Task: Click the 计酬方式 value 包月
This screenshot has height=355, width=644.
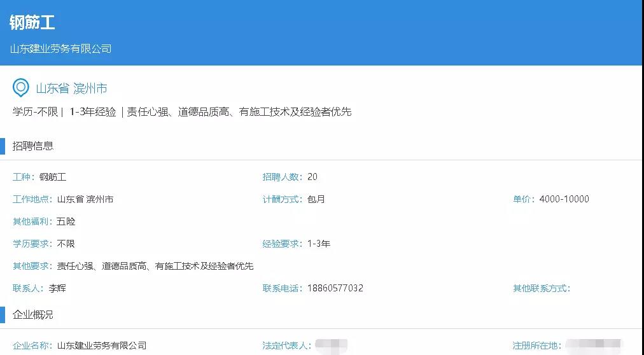Action: point(316,199)
